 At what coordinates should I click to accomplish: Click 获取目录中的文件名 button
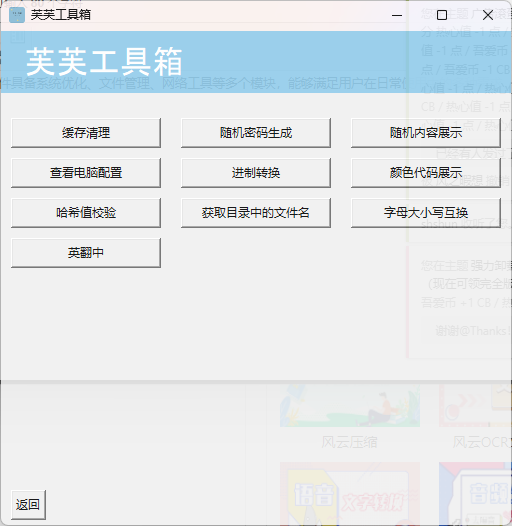coord(256,213)
